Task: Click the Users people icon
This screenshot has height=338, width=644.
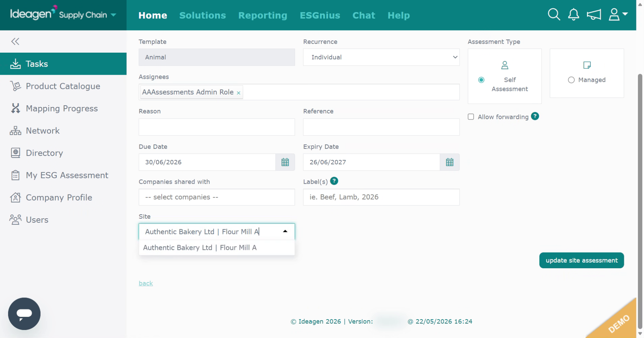Action: point(15,220)
